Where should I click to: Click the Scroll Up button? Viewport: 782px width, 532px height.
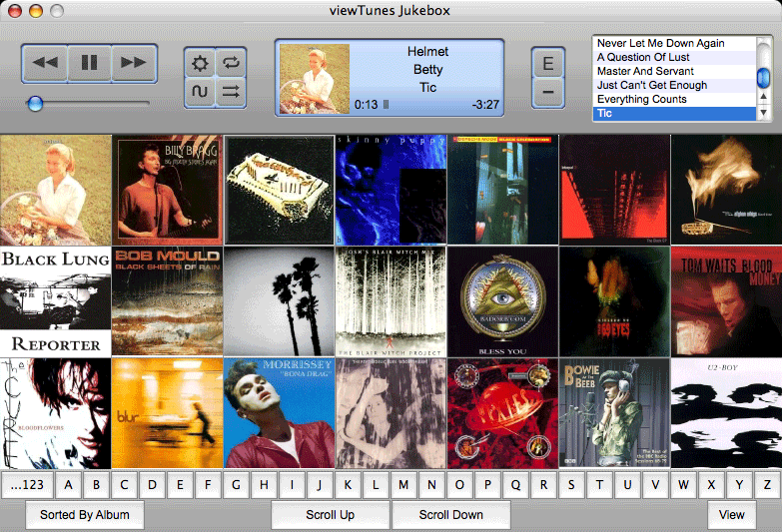click(x=331, y=515)
